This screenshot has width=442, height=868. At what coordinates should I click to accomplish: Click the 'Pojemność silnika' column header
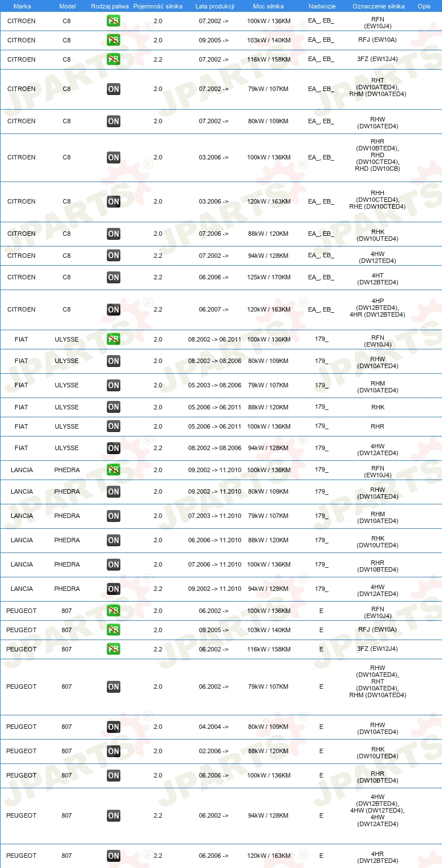tap(158, 6)
